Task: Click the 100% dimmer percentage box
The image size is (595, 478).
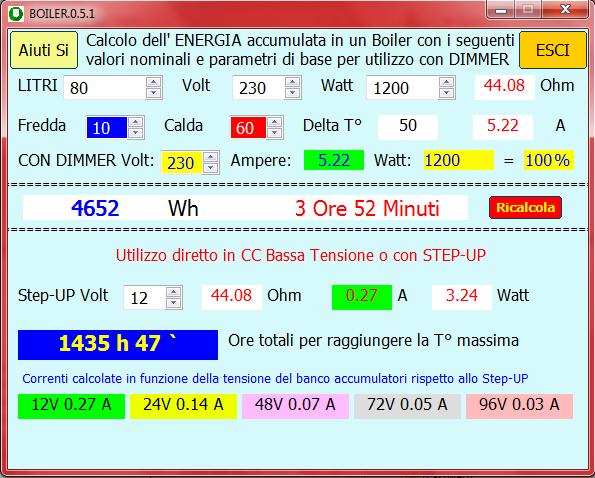Action: point(549,160)
